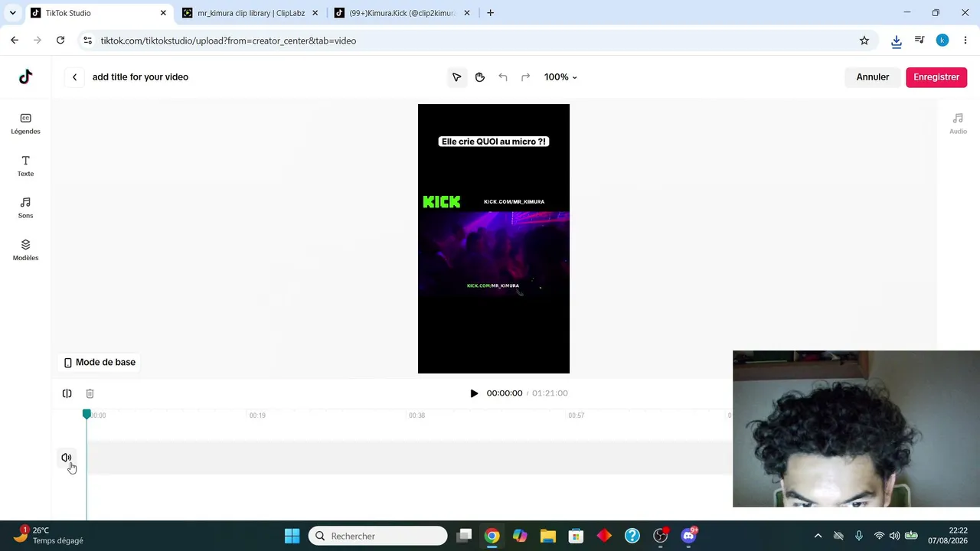Open the Chrome three-dot menu
Image resolution: width=980 pixels, height=551 pixels.
[965, 41]
